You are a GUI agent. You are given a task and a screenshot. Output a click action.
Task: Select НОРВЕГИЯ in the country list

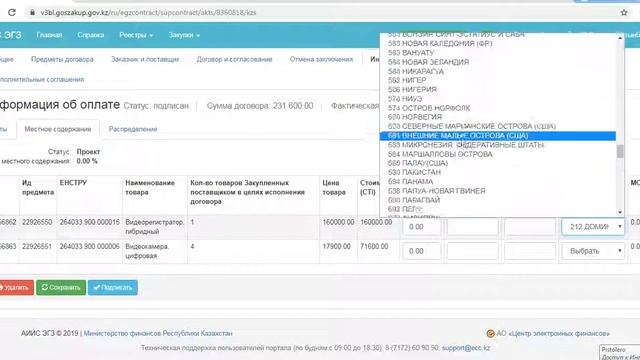[x=498, y=117]
